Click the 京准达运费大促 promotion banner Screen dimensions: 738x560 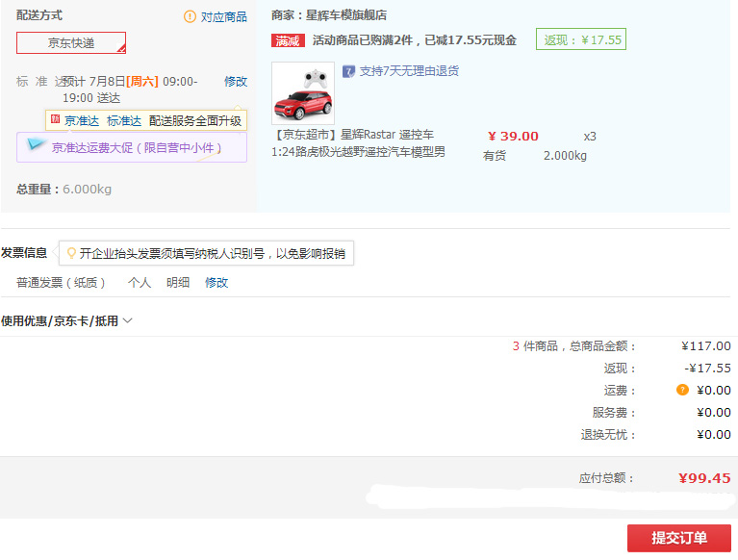(x=136, y=147)
